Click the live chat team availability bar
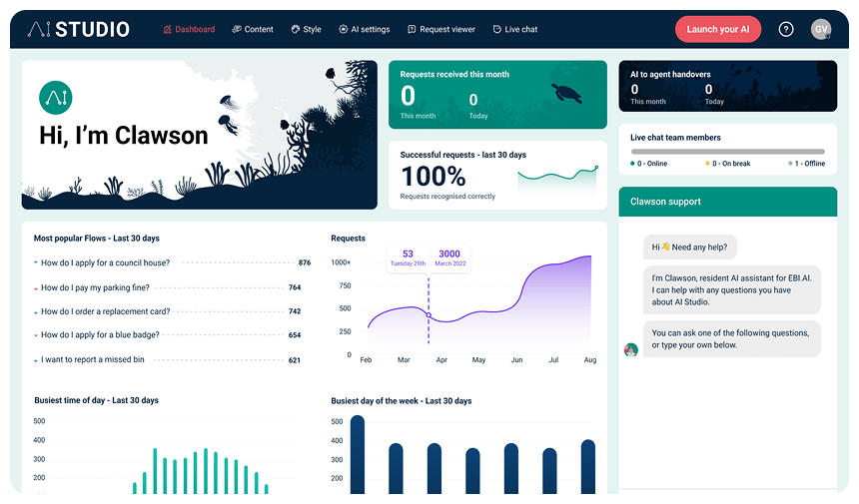859x504 pixels. click(x=727, y=152)
